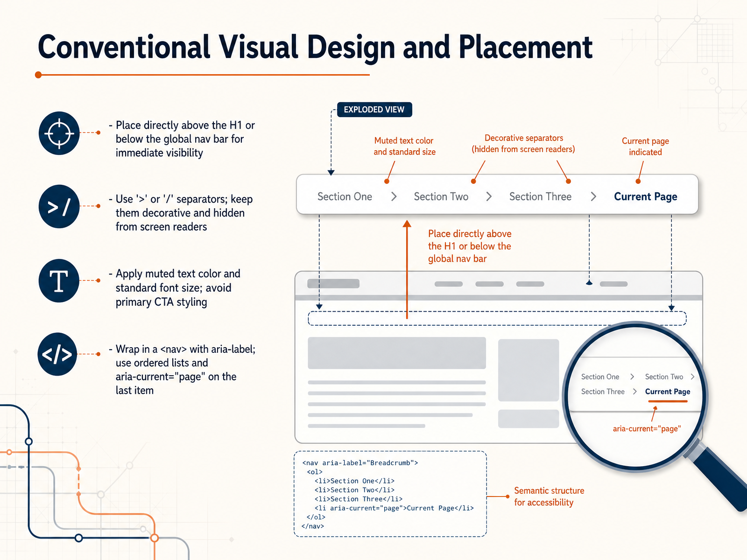Click the 'aria-current="page"' orange label in magnifier
The width and height of the screenshot is (747, 560).
pos(647,428)
